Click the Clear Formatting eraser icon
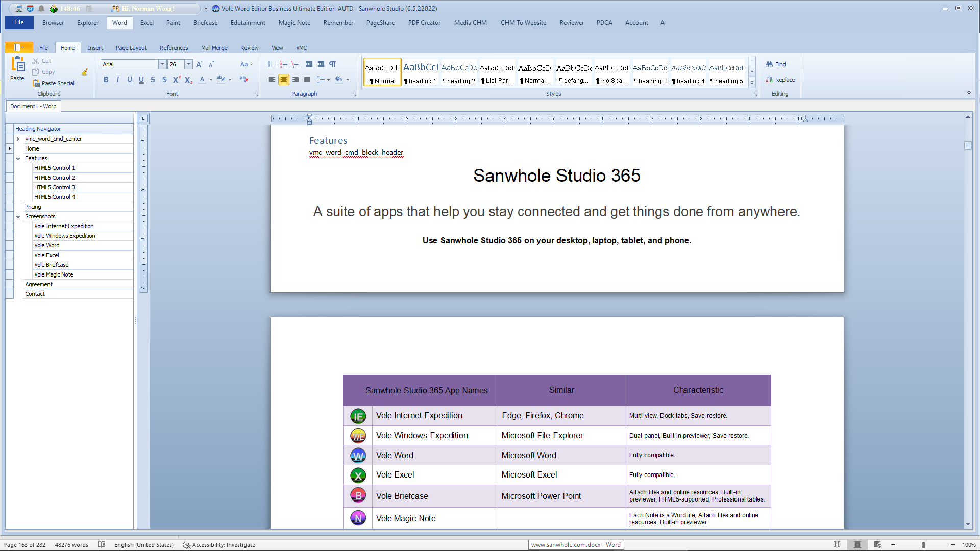 243,79
